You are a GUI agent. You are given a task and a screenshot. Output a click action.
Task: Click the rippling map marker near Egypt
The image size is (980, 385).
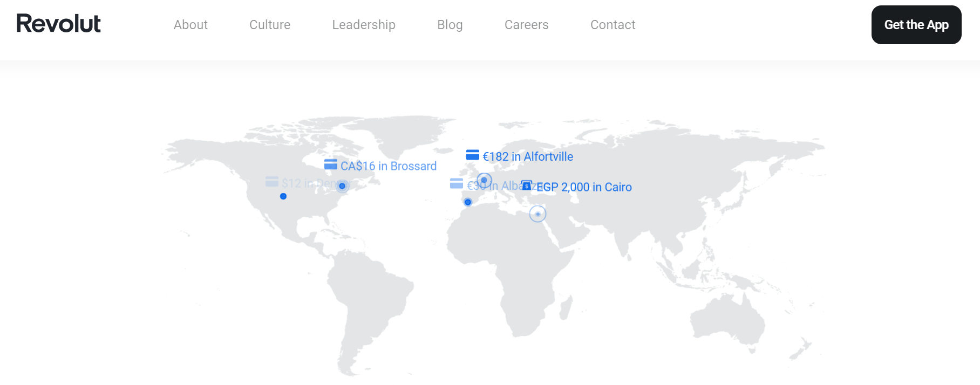pyautogui.click(x=537, y=214)
